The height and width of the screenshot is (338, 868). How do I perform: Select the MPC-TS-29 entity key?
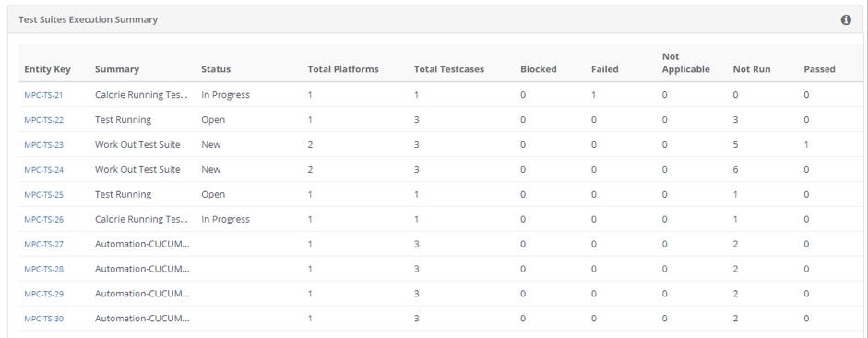click(x=43, y=294)
